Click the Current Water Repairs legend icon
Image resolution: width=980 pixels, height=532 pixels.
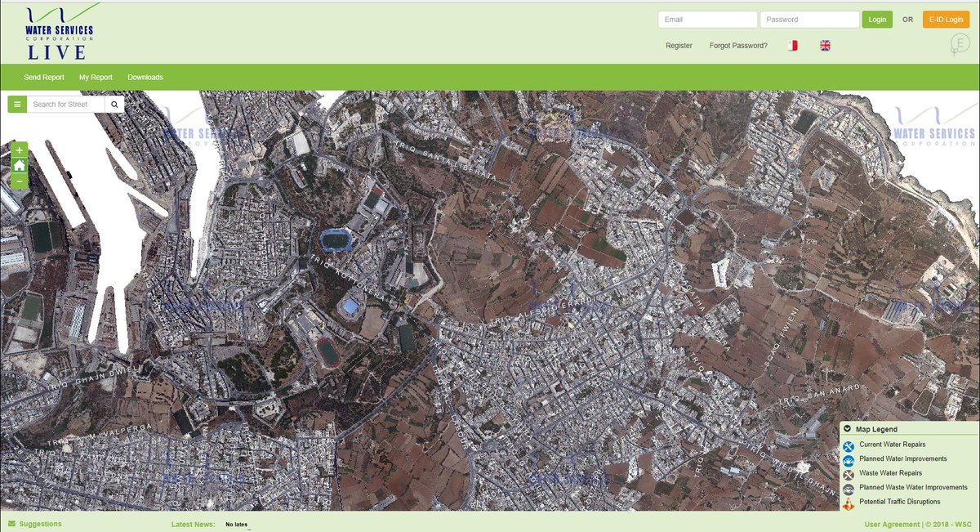tap(848, 445)
